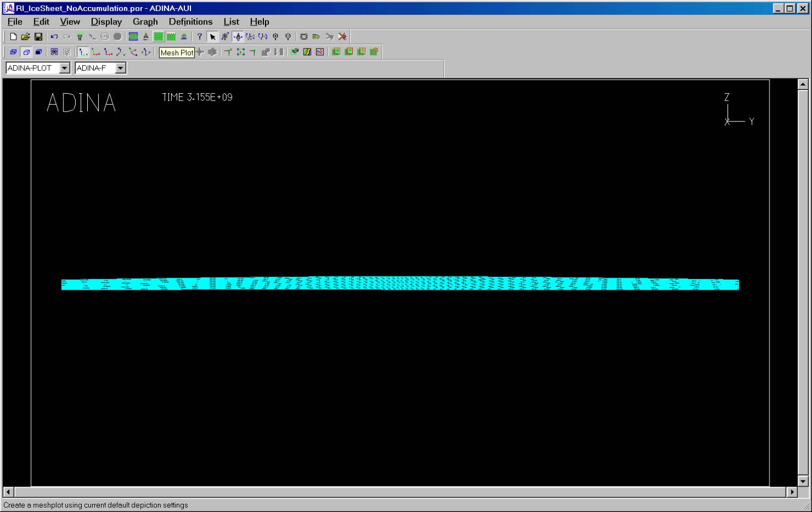This screenshot has width=812, height=512.
Task: Click the question mark help icon
Action: (200, 37)
